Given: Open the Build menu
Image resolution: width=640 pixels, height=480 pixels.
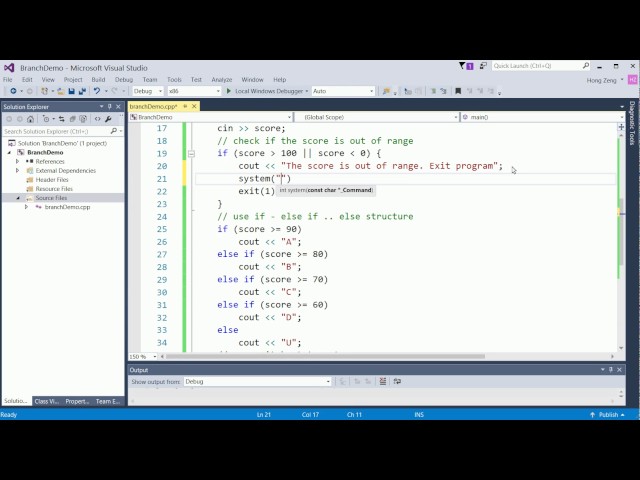Looking at the screenshot, I should tap(98, 80).
